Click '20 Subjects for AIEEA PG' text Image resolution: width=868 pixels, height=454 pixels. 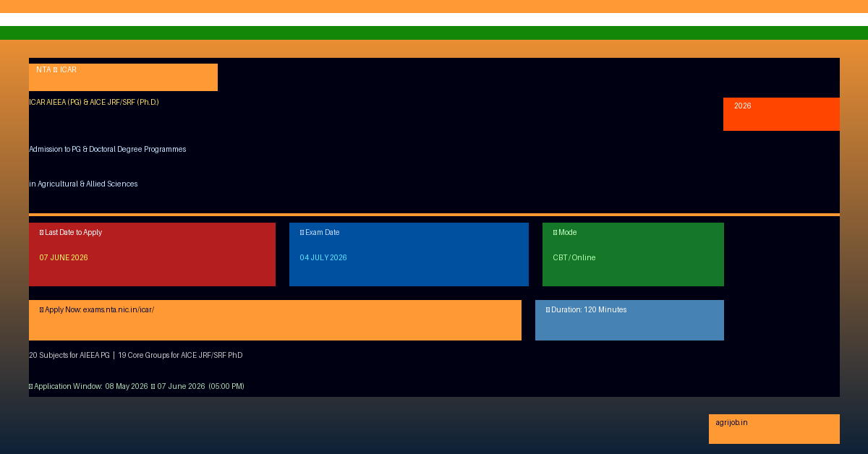69,356
